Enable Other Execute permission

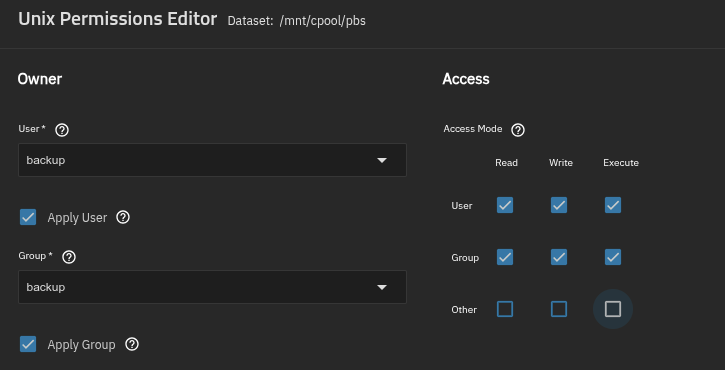tap(613, 309)
